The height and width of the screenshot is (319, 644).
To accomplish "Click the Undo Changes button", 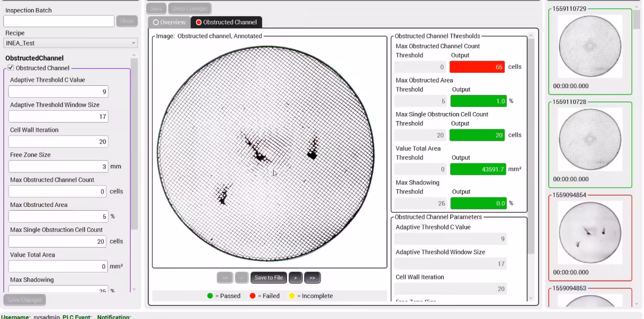I will [x=190, y=8].
